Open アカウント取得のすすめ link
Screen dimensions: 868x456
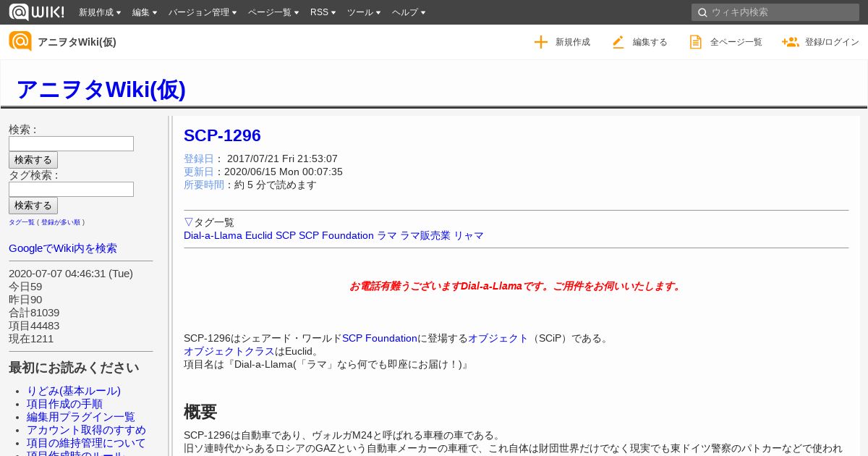click(86, 430)
